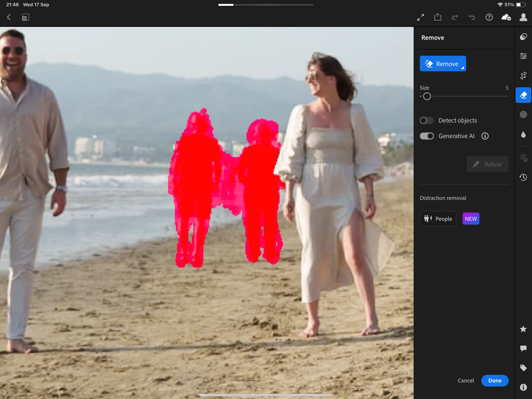Open Generative AI info details
The width and height of the screenshot is (532, 399).
coord(485,136)
